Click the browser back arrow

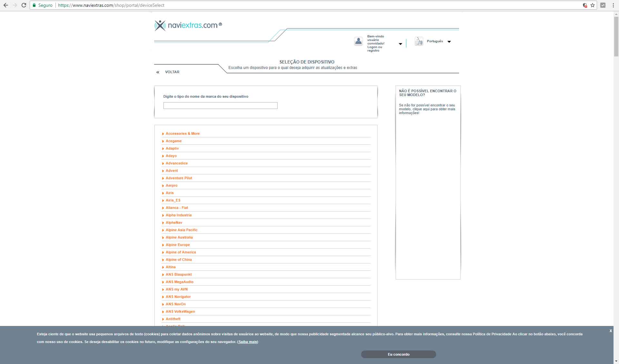point(5,5)
